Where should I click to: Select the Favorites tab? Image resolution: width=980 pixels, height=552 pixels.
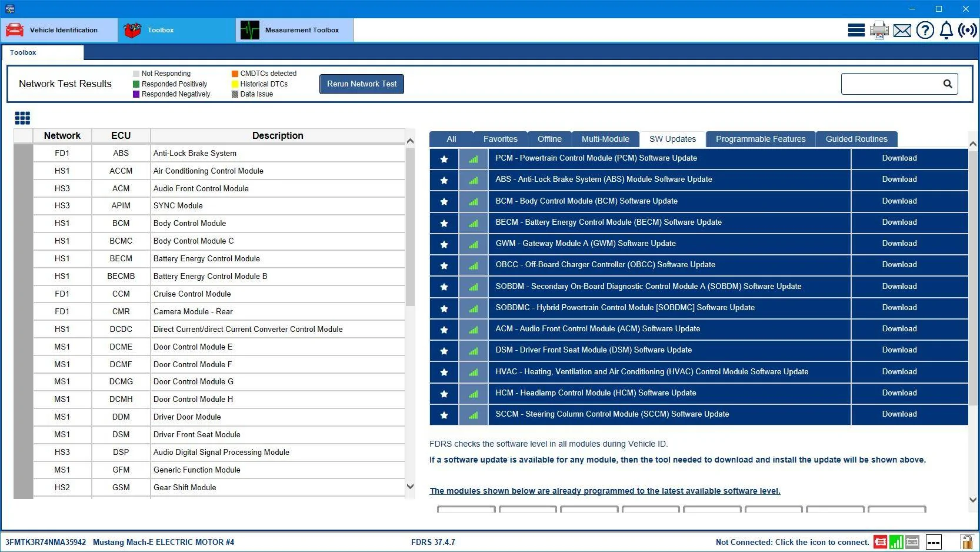click(501, 139)
